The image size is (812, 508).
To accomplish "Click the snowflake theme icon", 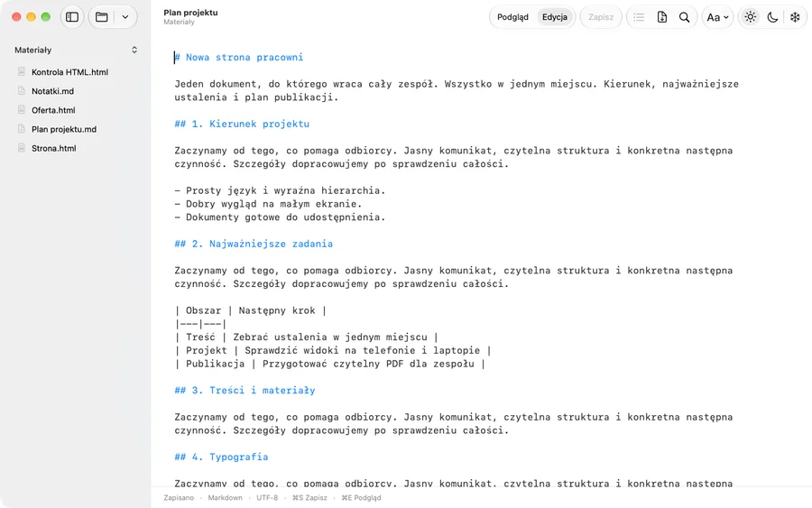I will point(795,17).
